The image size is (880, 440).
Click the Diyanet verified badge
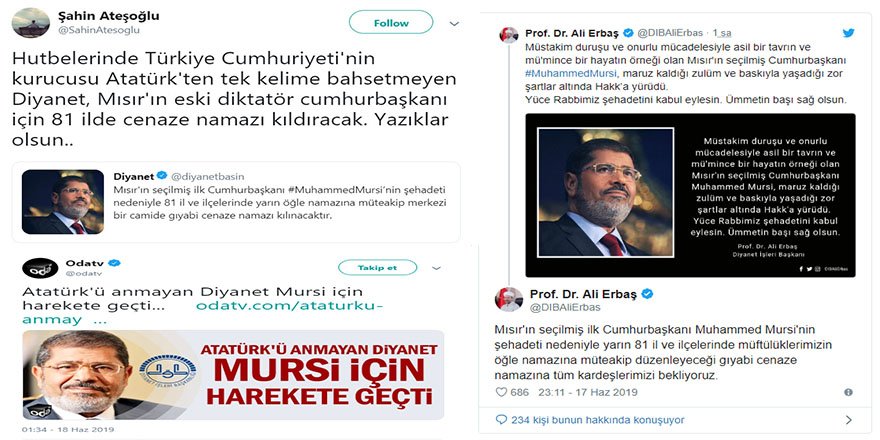162,176
